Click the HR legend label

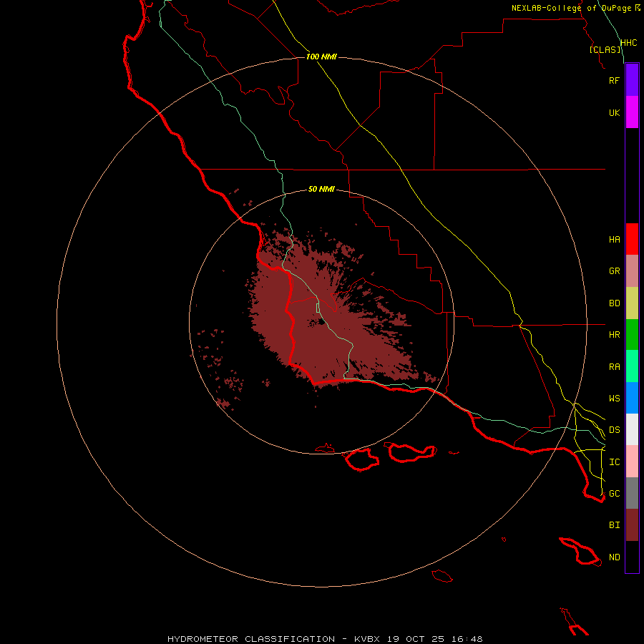(x=614, y=335)
